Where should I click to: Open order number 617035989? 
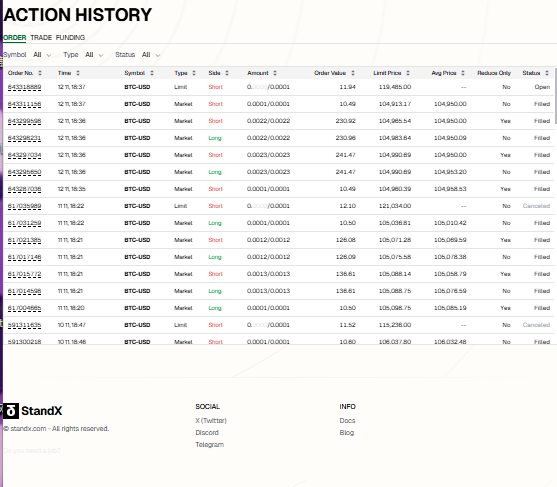click(25, 206)
